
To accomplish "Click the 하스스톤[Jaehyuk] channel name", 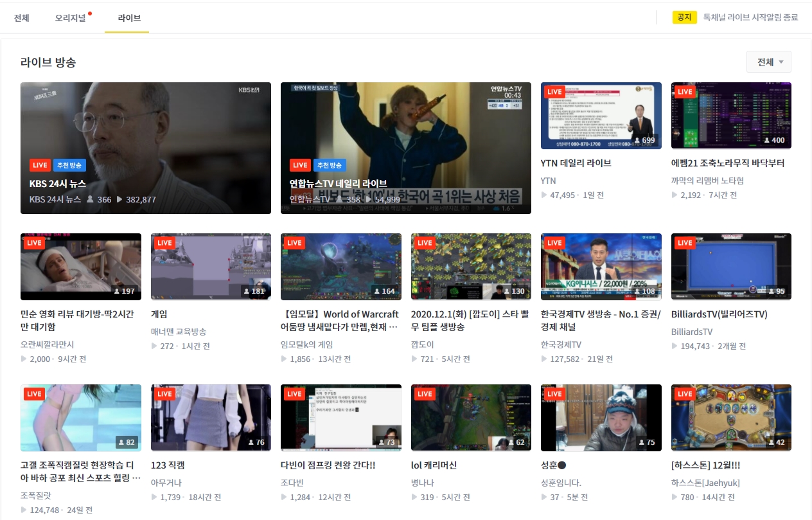I will 705,483.
